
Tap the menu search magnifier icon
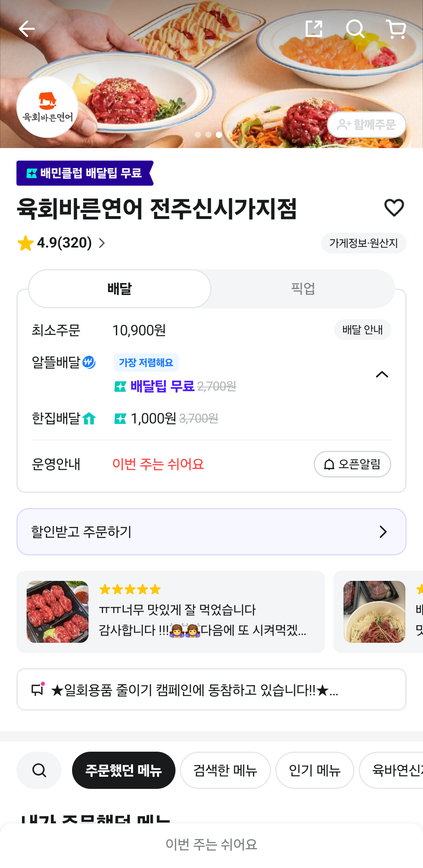tap(39, 770)
